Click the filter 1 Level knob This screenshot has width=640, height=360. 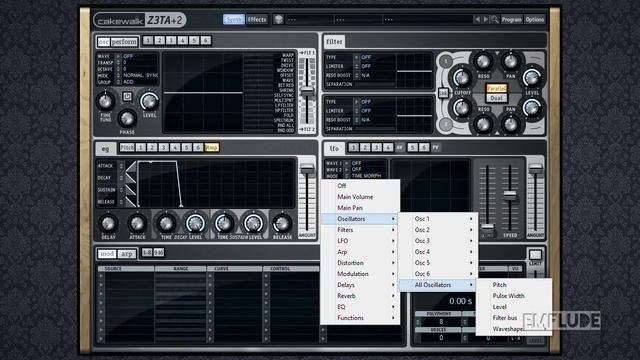click(x=532, y=78)
